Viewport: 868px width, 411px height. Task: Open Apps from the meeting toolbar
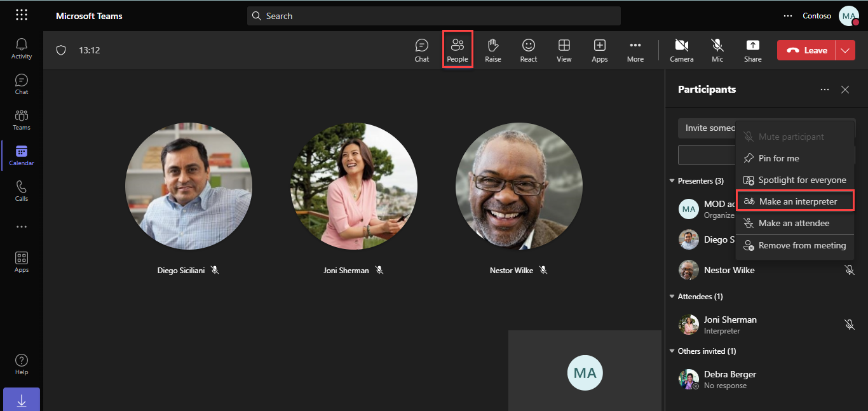[x=599, y=50]
